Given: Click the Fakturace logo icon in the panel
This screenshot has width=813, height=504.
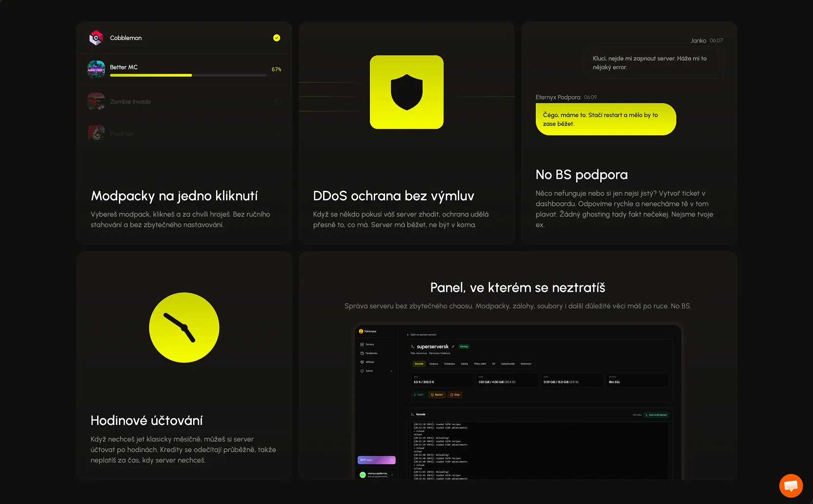Looking at the screenshot, I should point(361,331).
